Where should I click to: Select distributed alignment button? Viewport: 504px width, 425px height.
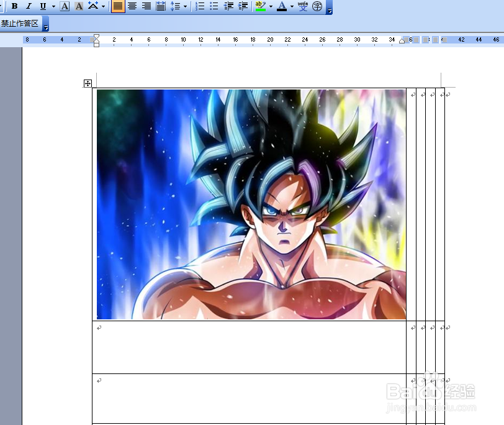coord(160,6)
